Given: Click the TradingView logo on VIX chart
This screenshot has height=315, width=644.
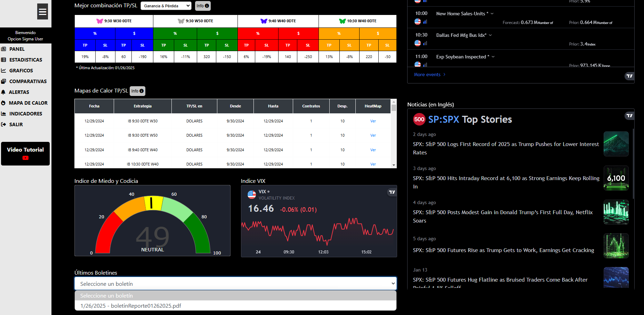Looking at the screenshot, I should click(x=392, y=192).
